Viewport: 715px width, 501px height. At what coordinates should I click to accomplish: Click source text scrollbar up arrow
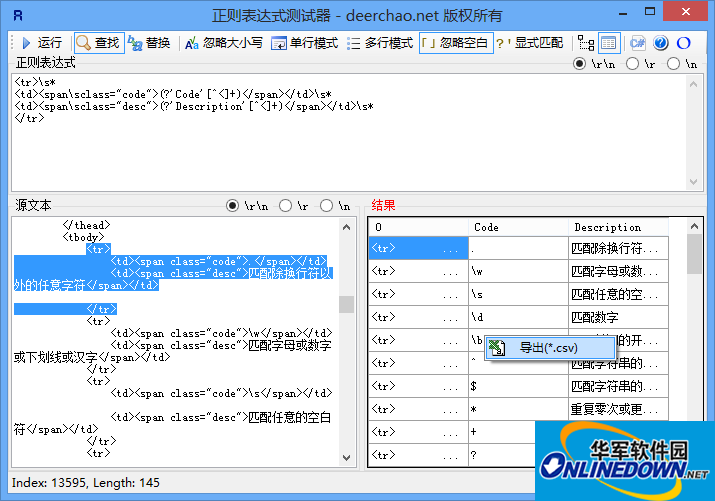(347, 227)
